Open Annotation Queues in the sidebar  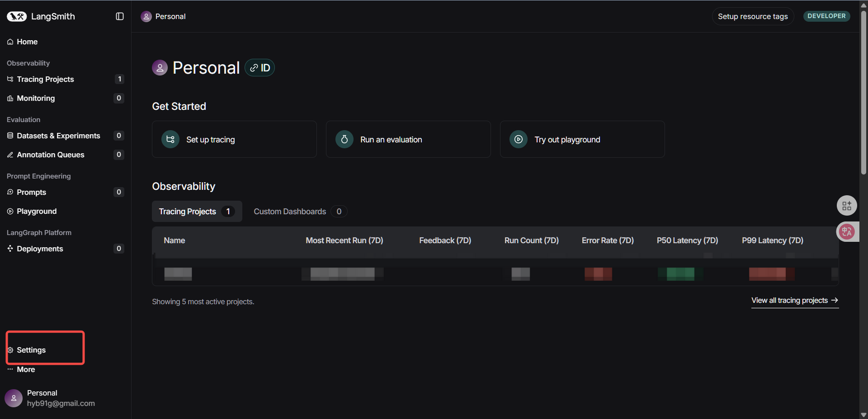click(x=66, y=155)
